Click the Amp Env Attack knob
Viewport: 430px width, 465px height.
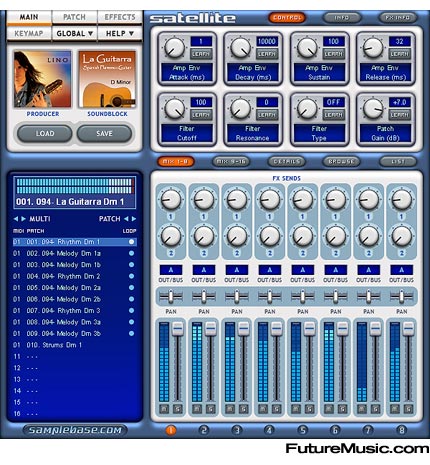point(174,48)
